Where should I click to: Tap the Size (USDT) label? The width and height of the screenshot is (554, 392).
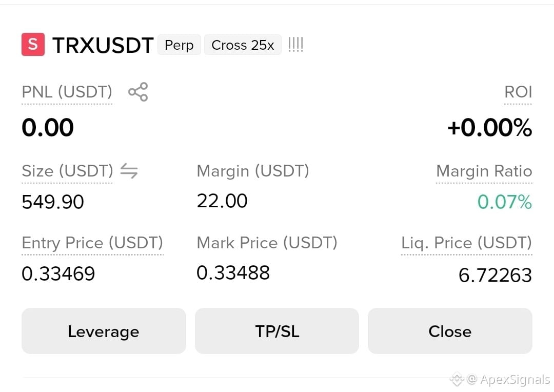(68, 171)
